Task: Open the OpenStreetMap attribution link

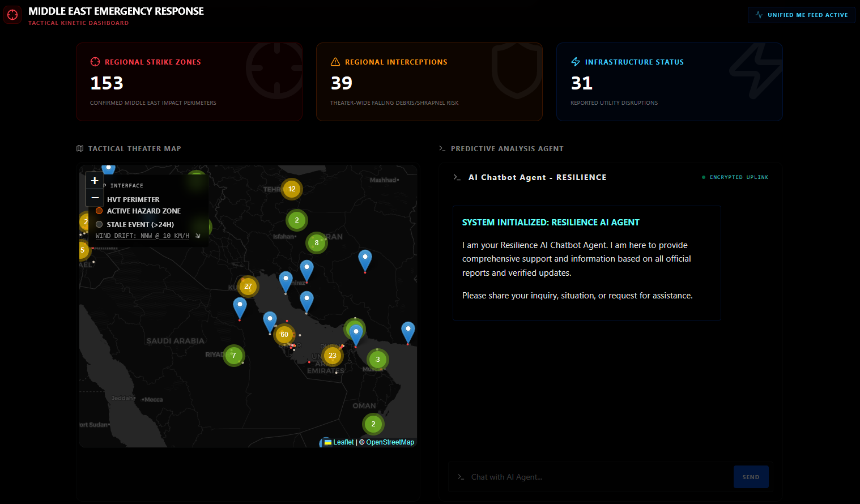Action: (x=389, y=442)
